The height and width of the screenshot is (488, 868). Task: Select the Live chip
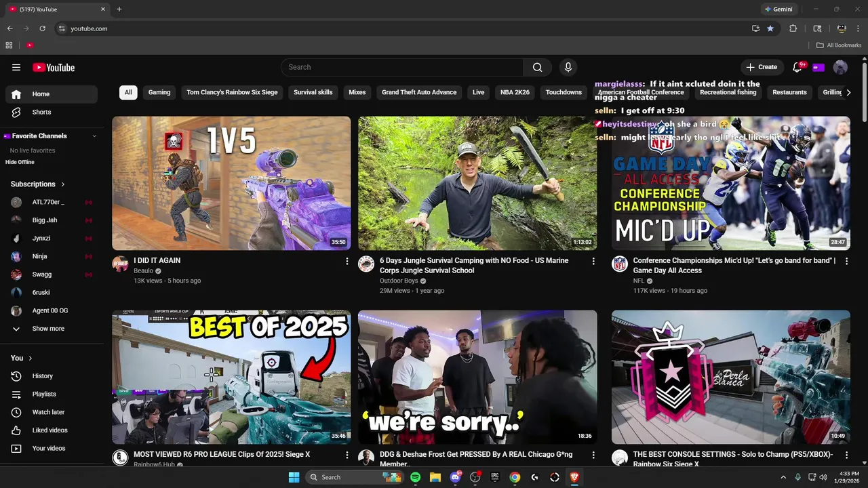click(x=479, y=92)
